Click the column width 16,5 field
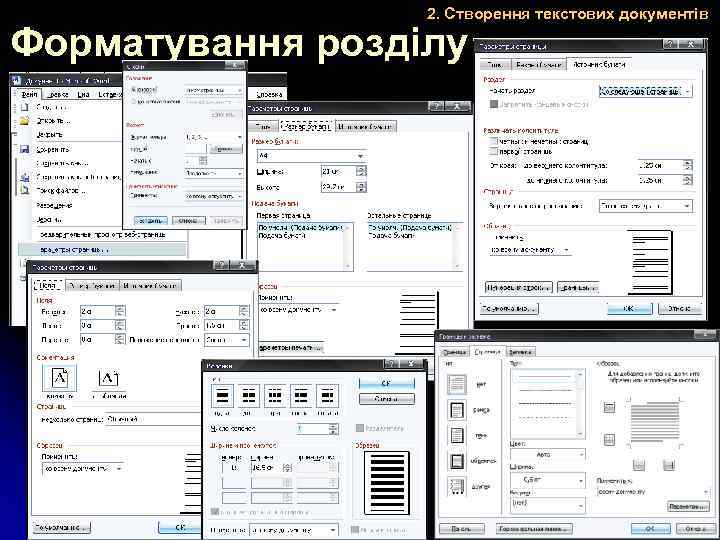720x540 pixels. click(x=267, y=468)
